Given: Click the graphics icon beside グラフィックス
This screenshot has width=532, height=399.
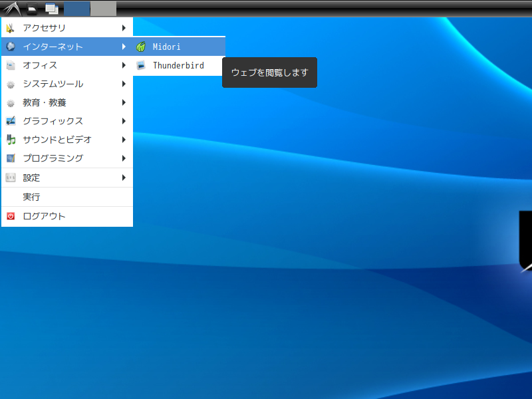Looking at the screenshot, I should click(11, 121).
